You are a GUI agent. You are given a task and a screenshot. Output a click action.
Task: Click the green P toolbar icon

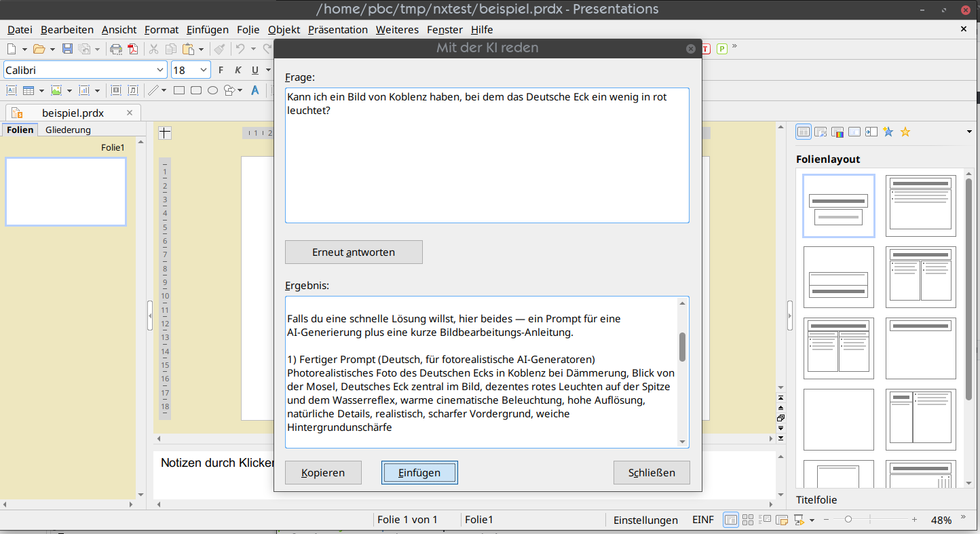(722, 49)
